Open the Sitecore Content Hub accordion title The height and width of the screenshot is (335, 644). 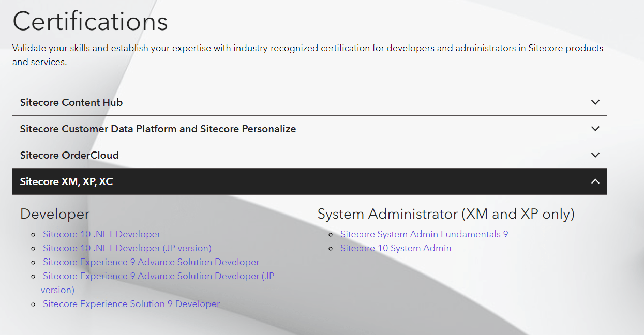coord(71,102)
